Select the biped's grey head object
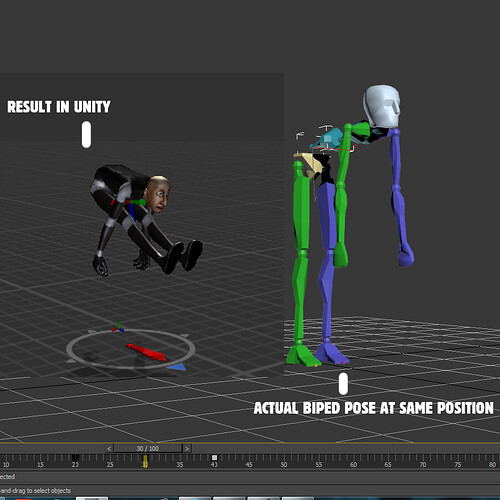Viewport: 500px width, 500px height. 382,106
